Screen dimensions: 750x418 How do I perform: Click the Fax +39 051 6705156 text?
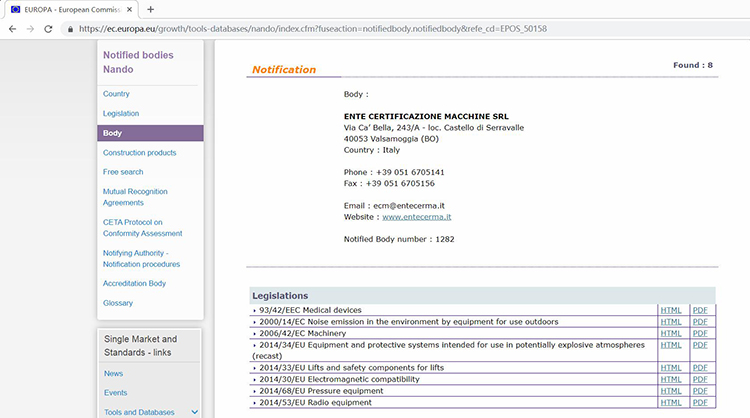pyautogui.click(x=389, y=183)
